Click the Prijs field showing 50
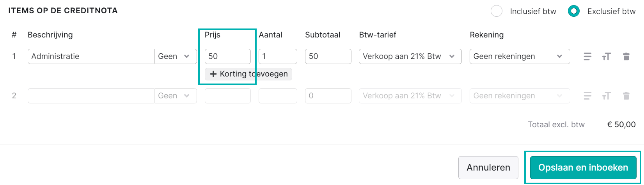This screenshot has width=644, height=185. click(x=228, y=56)
